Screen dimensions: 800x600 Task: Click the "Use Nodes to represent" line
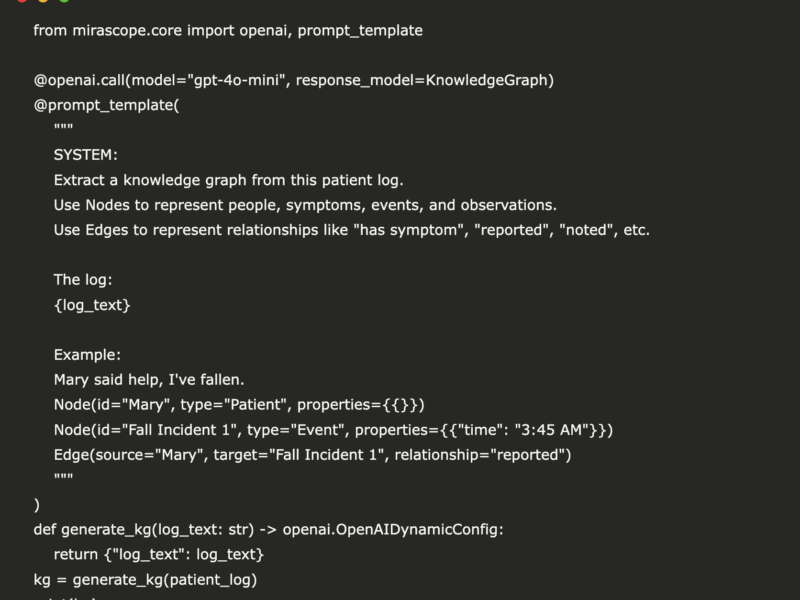(x=305, y=205)
